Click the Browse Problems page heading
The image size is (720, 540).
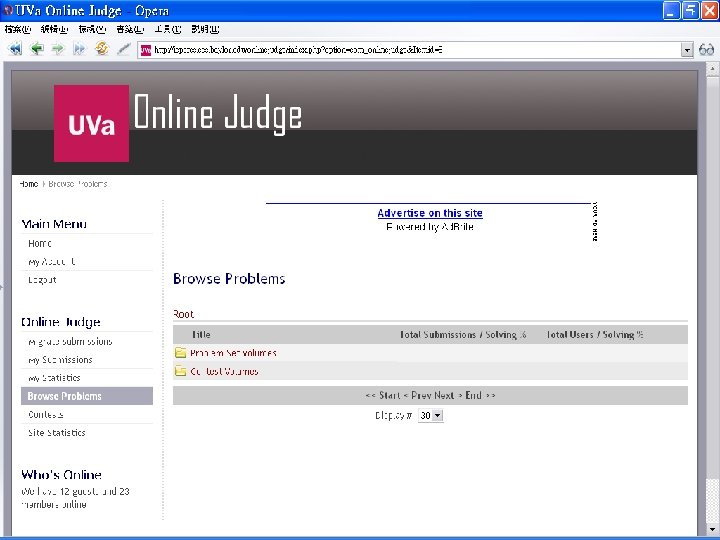(229, 279)
